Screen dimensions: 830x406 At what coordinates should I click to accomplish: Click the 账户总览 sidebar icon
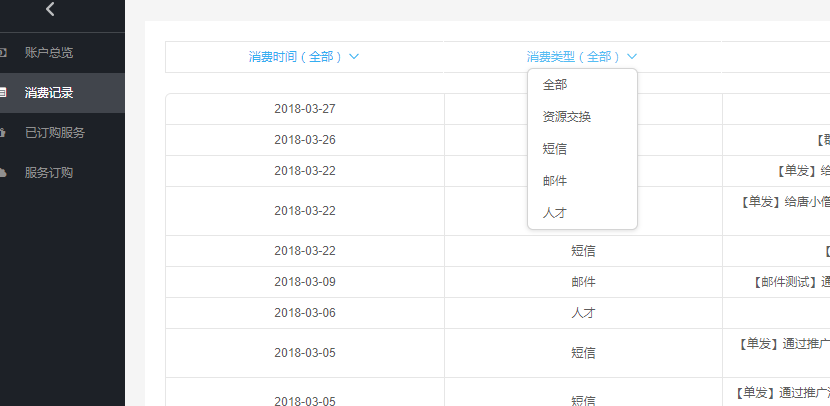click(x=3, y=52)
